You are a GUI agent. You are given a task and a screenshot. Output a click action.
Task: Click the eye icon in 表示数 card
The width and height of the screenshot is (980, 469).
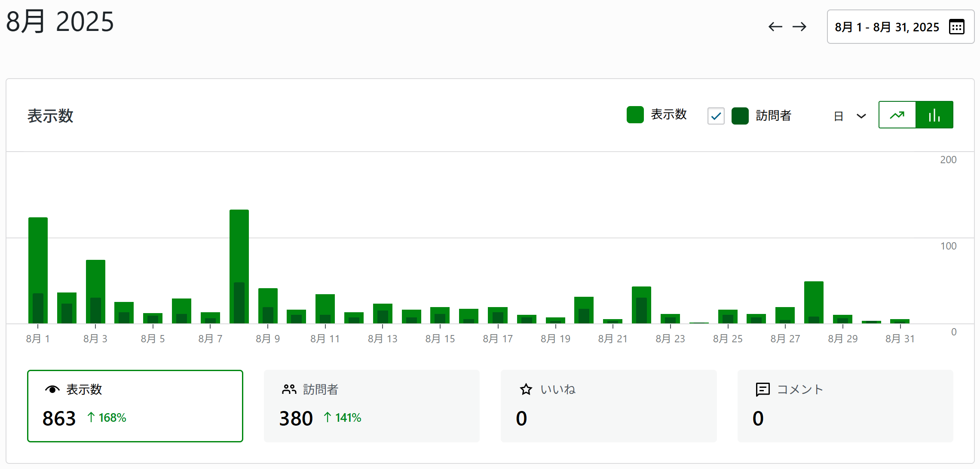(x=52, y=390)
